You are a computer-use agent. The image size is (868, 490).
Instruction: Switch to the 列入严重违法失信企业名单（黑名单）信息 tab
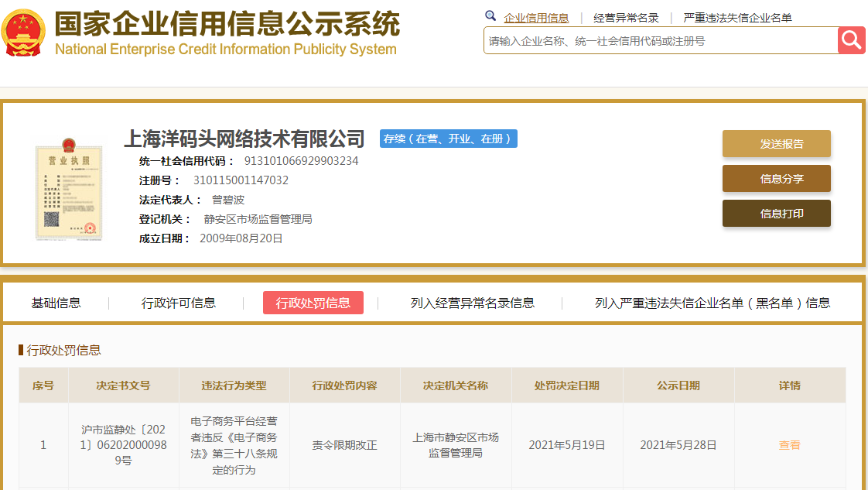coord(713,303)
